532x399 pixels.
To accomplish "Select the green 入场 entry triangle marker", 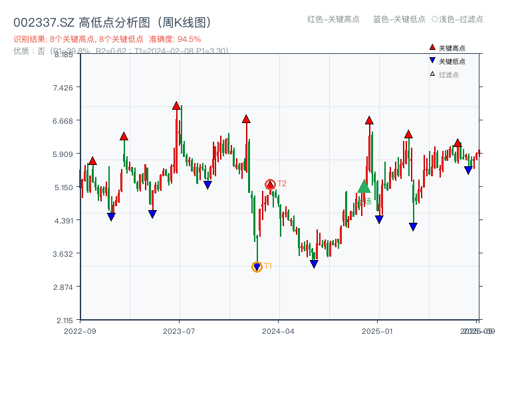I will point(364,188).
